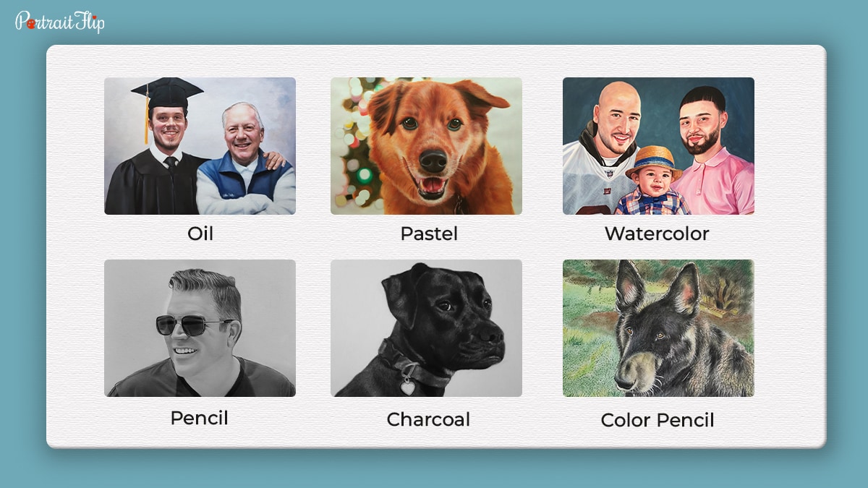Image resolution: width=868 pixels, height=488 pixels.
Task: Open the Charcoal black dog thumbnail
Action: click(x=426, y=328)
